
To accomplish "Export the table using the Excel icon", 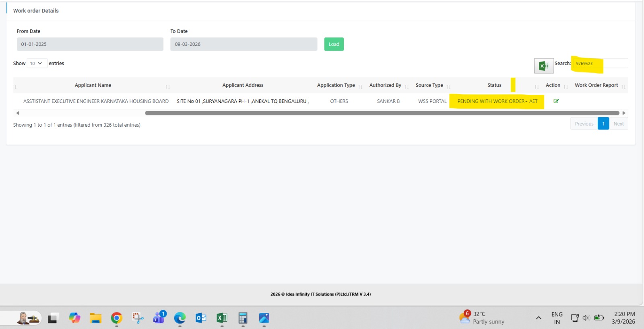I will pos(544,66).
